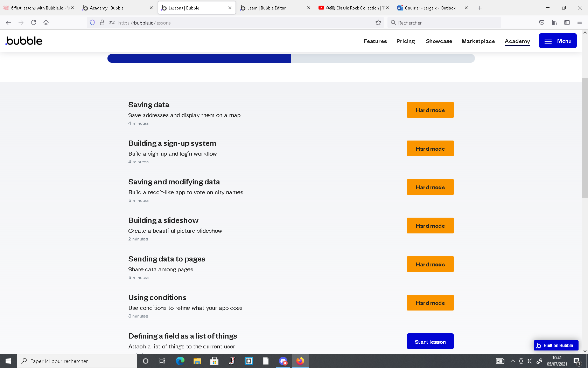Open the Firefox library icon
Viewport: 588px width, 368px height.
point(554,23)
